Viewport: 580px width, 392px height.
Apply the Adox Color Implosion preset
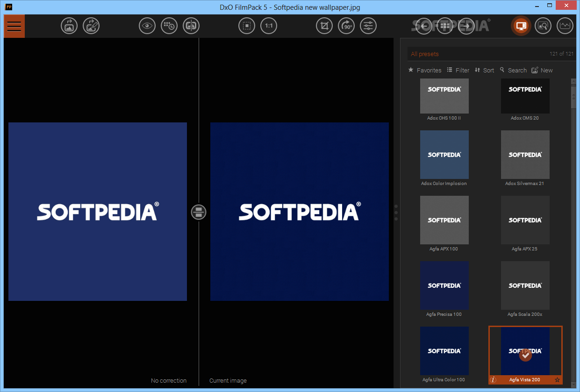(x=444, y=155)
